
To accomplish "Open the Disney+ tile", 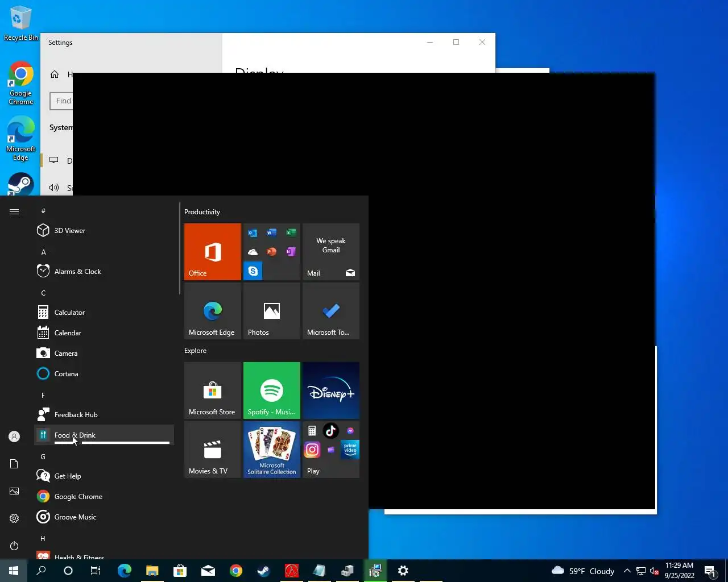I will [x=331, y=390].
